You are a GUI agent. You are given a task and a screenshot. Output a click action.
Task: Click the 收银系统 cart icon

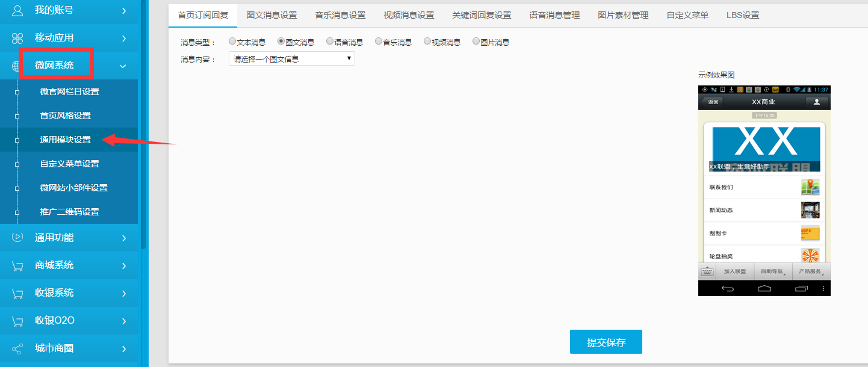[x=17, y=293]
